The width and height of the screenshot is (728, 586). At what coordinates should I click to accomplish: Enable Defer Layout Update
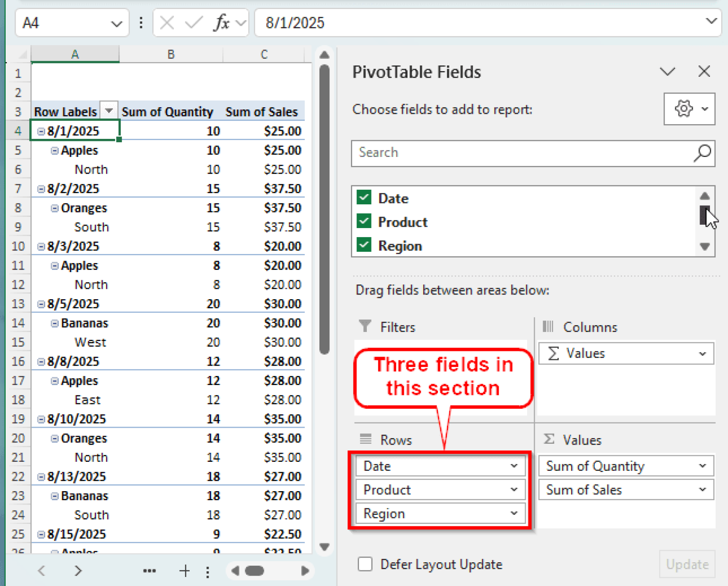point(364,564)
